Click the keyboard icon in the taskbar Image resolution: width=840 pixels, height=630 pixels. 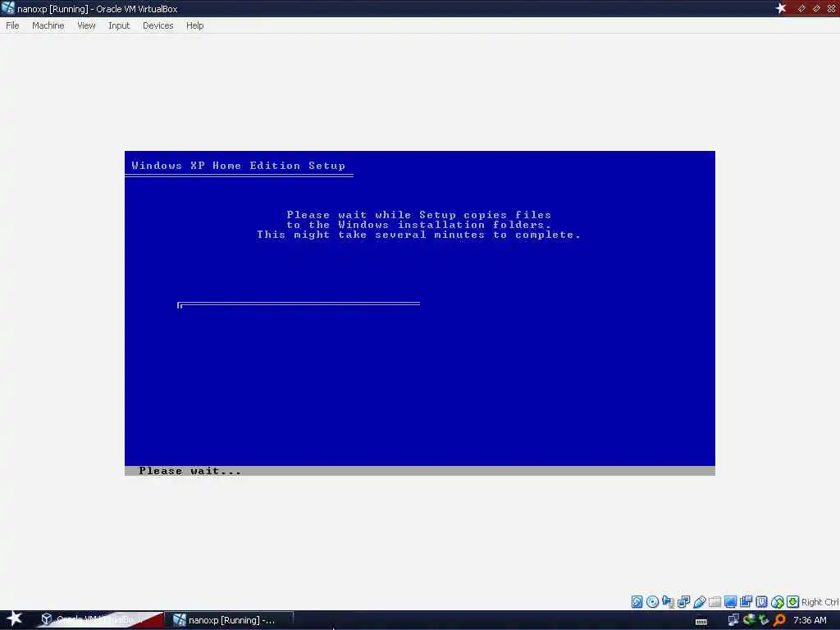(701, 622)
